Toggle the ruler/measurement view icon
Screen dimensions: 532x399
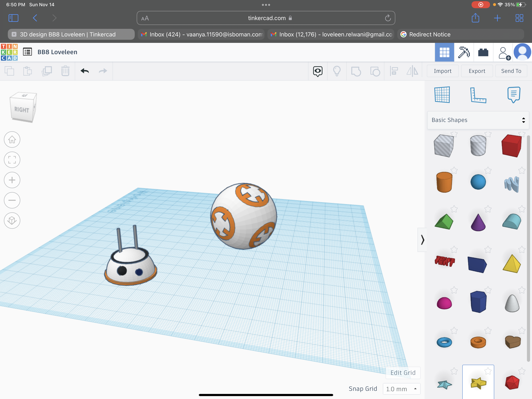[477, 94]
